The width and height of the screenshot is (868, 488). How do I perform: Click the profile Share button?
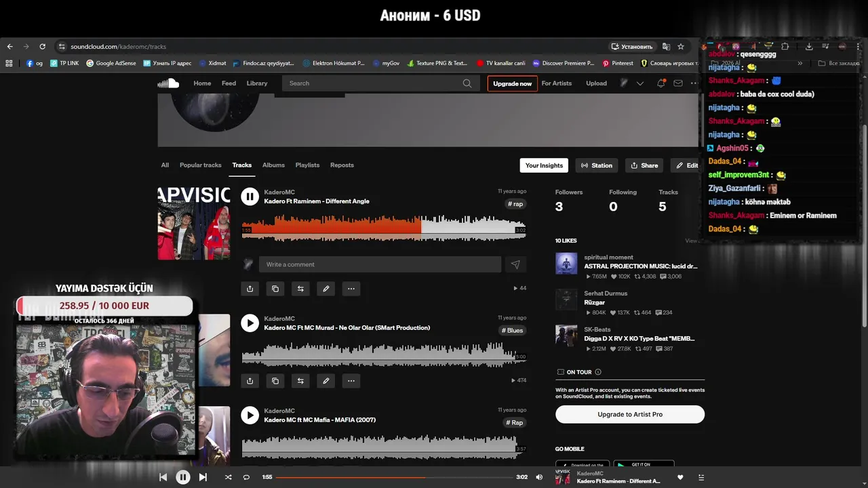click(x=644, y=165)
